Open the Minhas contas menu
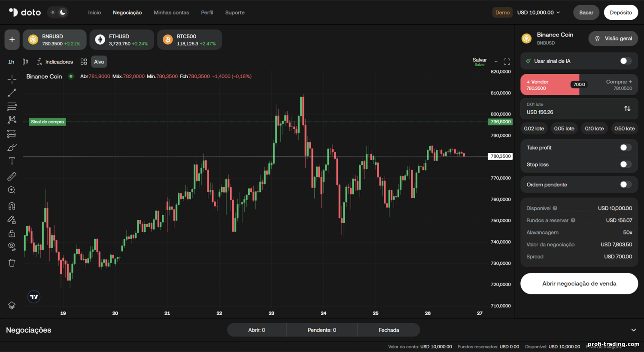The image size is (644, 352). [x=171, y=12]
